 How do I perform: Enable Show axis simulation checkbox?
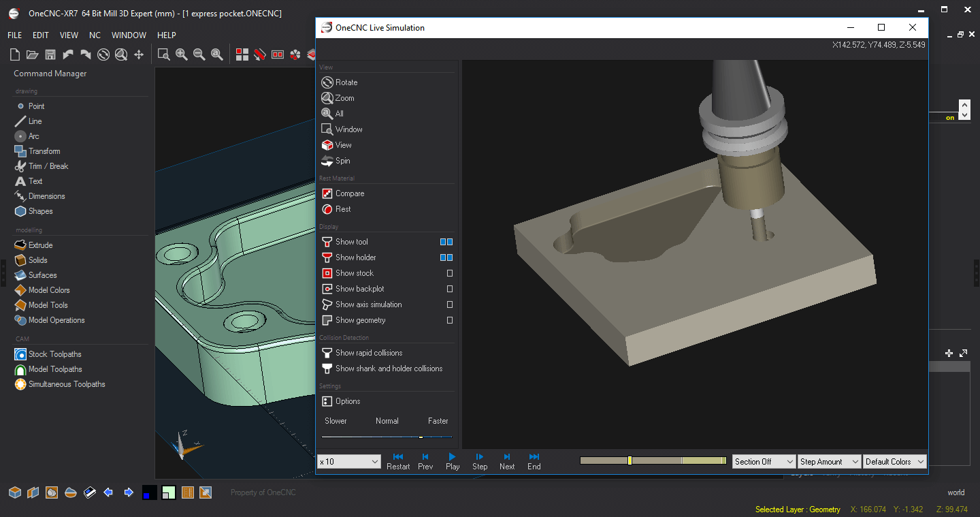[x=450, y=304]
